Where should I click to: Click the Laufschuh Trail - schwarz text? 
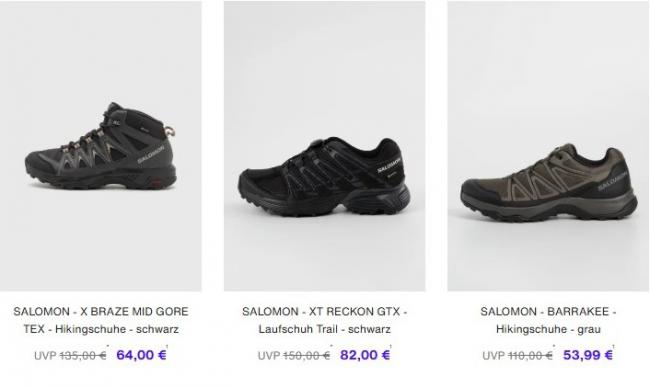(325, 329)
